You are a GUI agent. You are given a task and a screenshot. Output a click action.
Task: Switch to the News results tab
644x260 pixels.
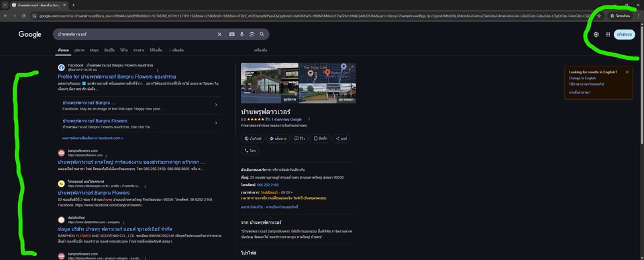pos(139,50)
